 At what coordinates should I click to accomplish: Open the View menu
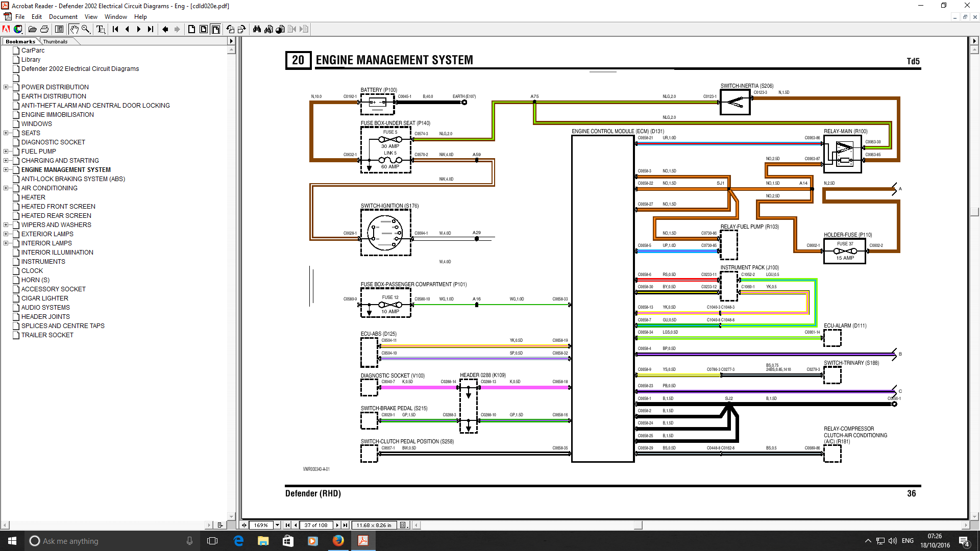(91, 17)
